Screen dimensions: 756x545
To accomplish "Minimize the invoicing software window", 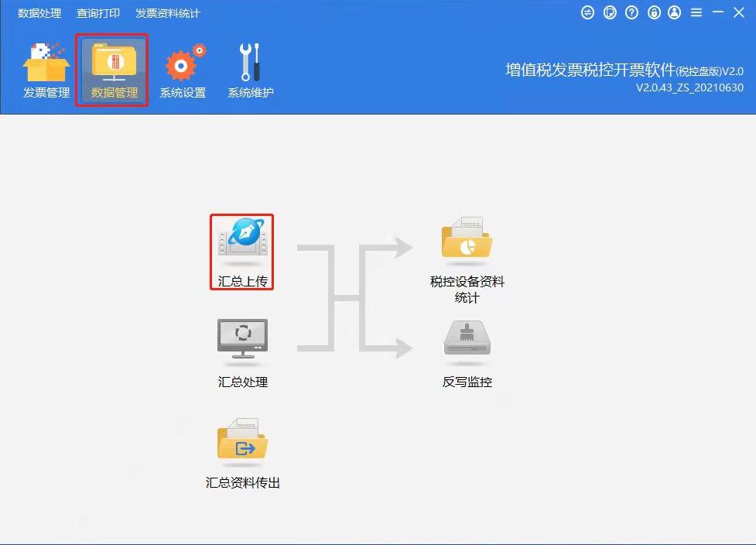I will click(718, 12).
